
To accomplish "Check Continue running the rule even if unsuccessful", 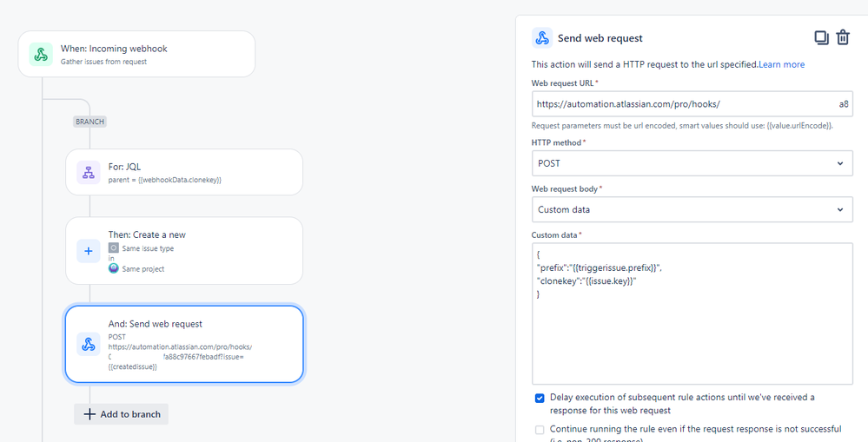I will (540, 430).
